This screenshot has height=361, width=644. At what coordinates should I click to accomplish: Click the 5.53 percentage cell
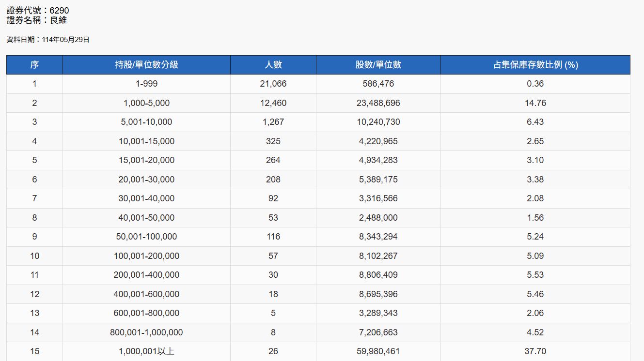coord(535,275)
